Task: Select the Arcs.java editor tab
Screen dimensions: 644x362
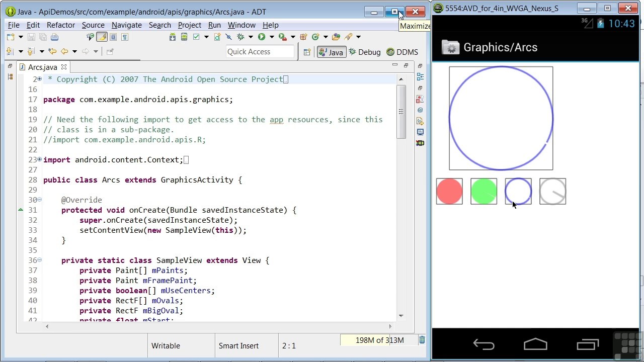Action: [42, 67]
